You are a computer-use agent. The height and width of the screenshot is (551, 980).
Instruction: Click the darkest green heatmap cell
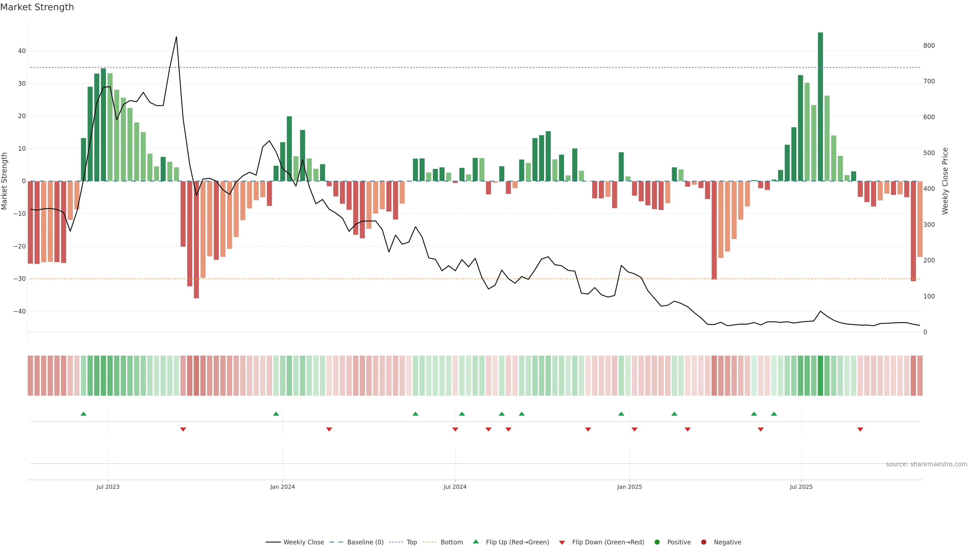coord(820,376)
